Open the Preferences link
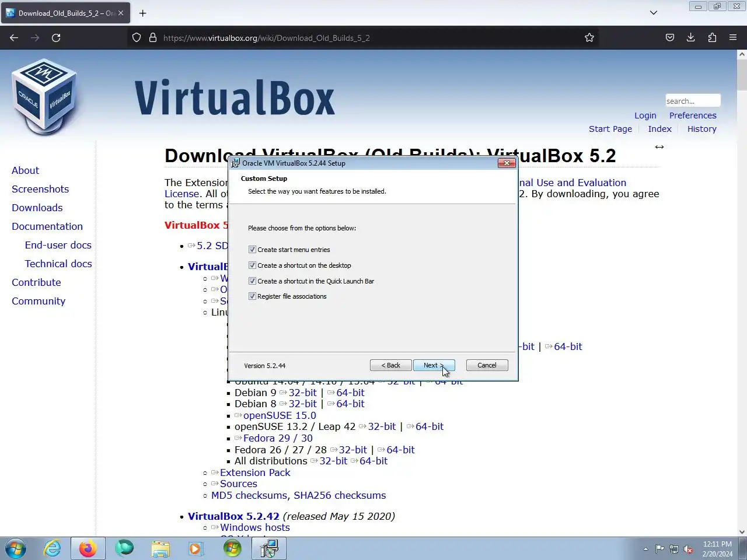The image size is (747, 560). click(693, 116)
